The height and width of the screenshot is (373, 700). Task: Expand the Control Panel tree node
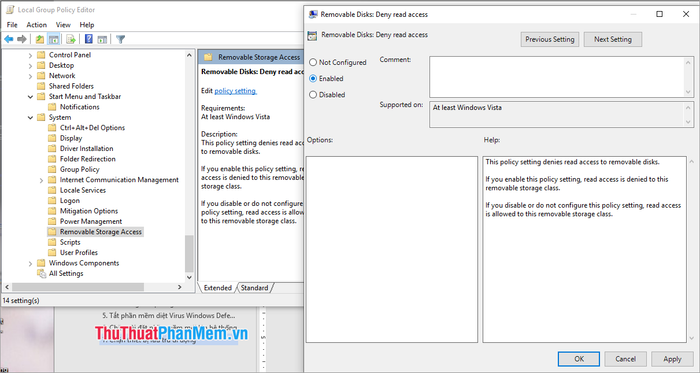pos(30,55)
